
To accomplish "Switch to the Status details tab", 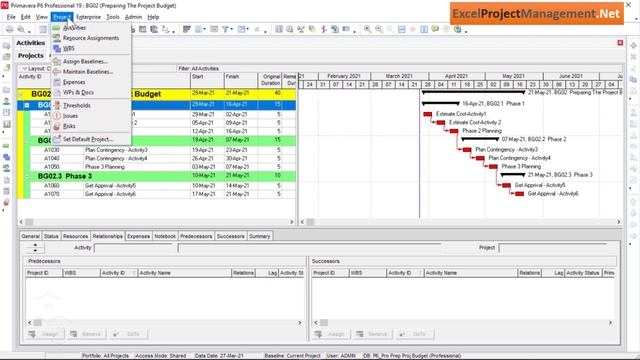I will (x=51, y=236).
